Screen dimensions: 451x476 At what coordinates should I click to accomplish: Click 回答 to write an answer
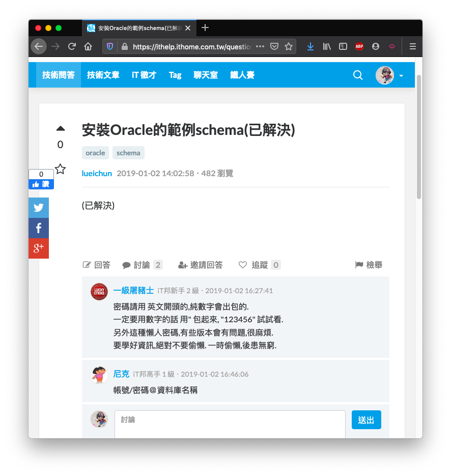(97, 265)
